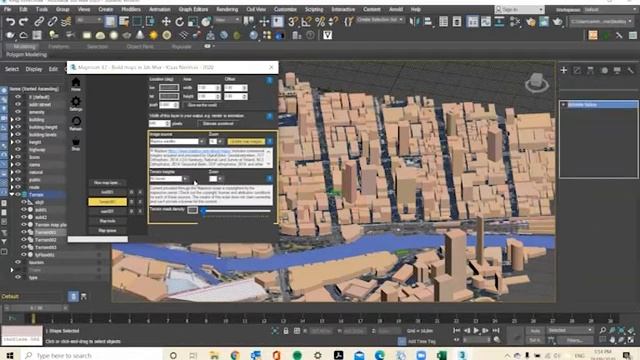Image resolution: width=640 pixels, height=360 pixels.
Task: Hide the 'highway' layer eye icon
Action: (x=18, y=149)
